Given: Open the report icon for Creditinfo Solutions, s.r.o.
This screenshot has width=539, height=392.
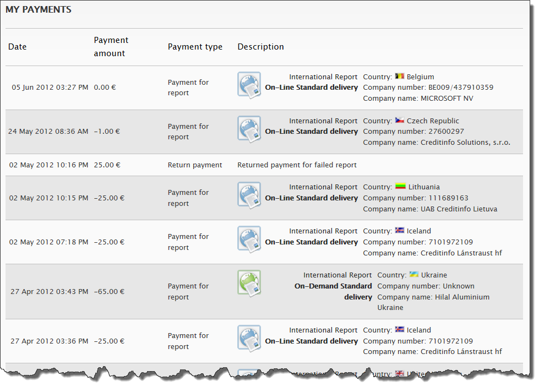Looking at the screenshot, I should [x=249, y=129].
